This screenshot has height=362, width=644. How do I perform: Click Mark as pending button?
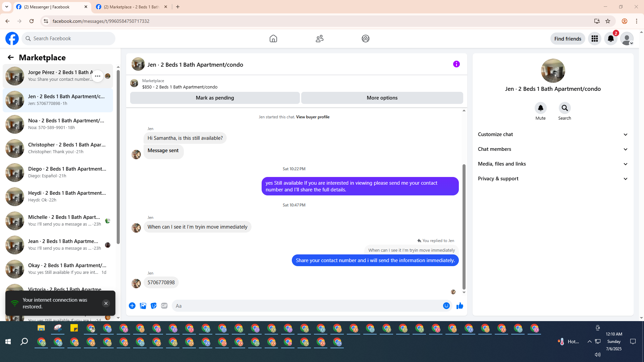coord(215,98)
